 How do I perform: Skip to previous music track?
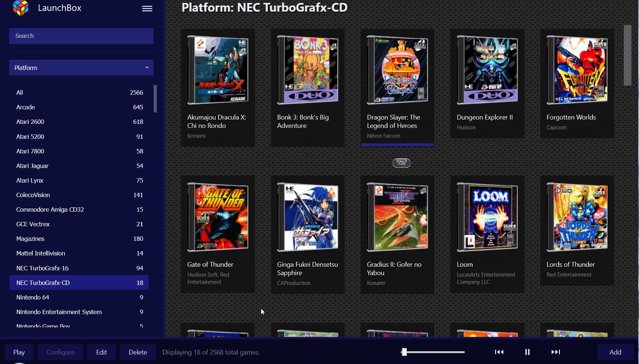(x=499, y=352)
